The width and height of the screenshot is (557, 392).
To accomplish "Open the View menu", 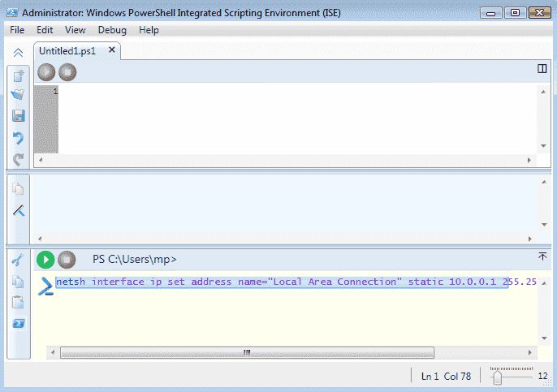I will (76, 30).
